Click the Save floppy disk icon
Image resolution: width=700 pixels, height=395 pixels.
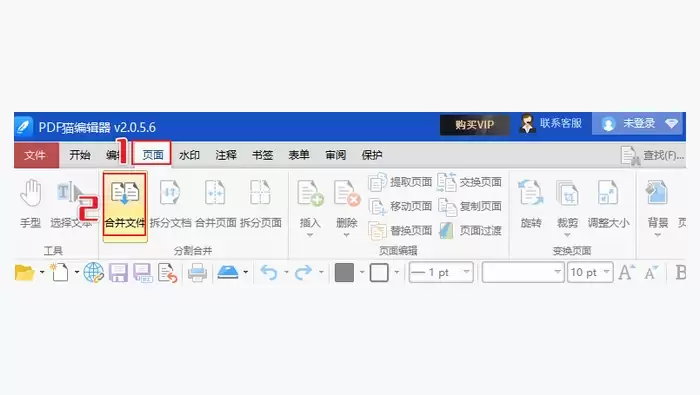coord(118,273)
